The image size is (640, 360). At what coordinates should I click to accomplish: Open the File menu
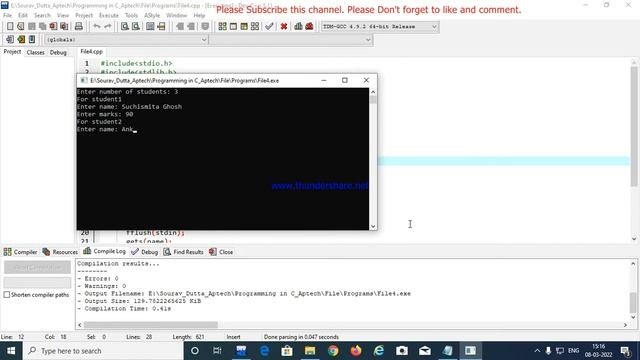pos(7,15)
